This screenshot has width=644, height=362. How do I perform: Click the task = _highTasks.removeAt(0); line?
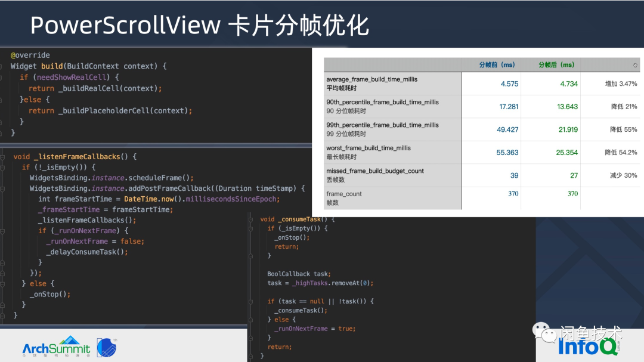pos(320,283)
